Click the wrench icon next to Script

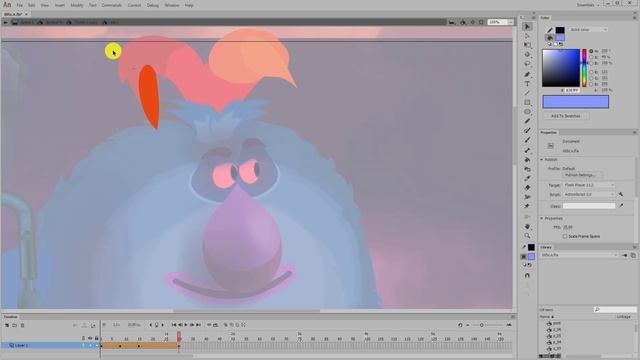coord(621,194)
